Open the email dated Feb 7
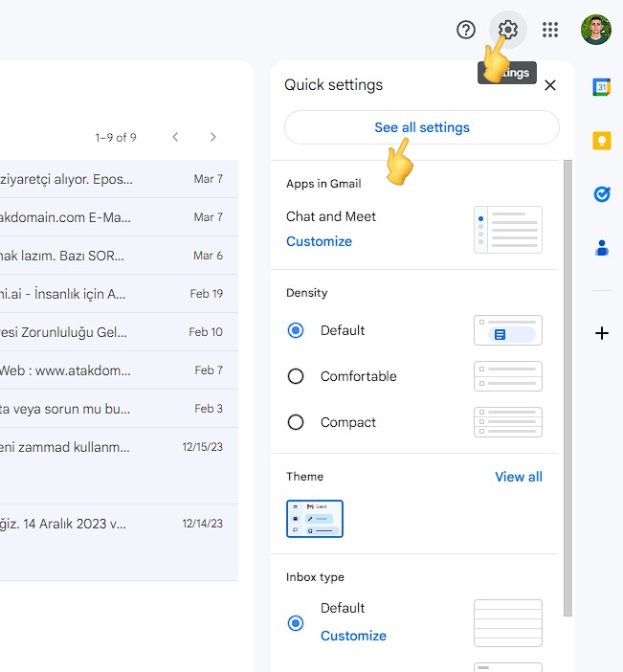The width and height of the screenshot is (623, 672). click(119, 370)
